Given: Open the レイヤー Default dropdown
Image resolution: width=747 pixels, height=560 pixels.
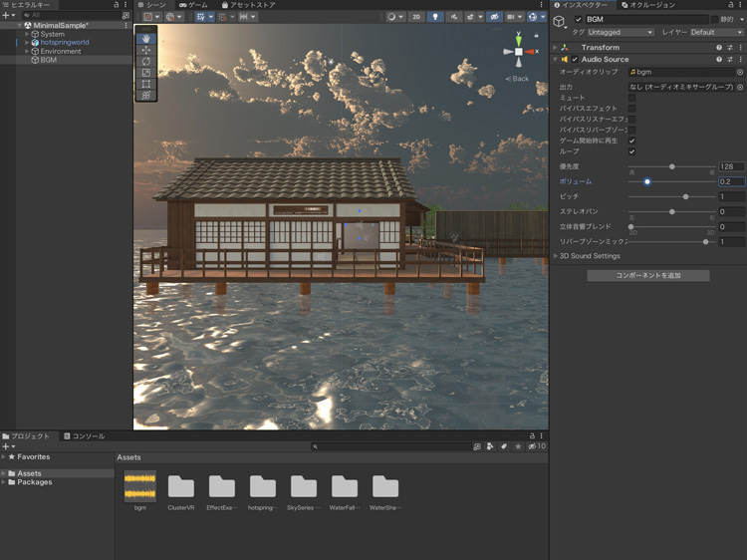Looking at the screenshot, I should pyautogui.click(x=716, y=32).
